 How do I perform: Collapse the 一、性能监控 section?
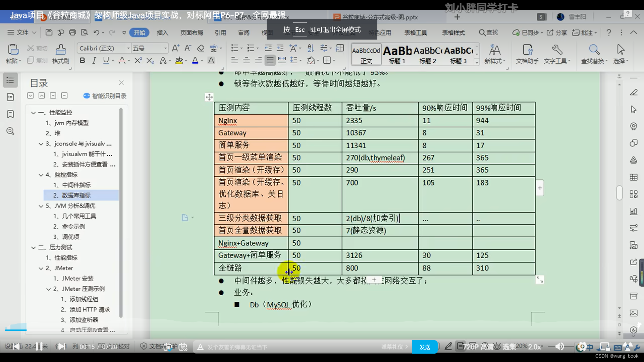[x=34, y=113]
